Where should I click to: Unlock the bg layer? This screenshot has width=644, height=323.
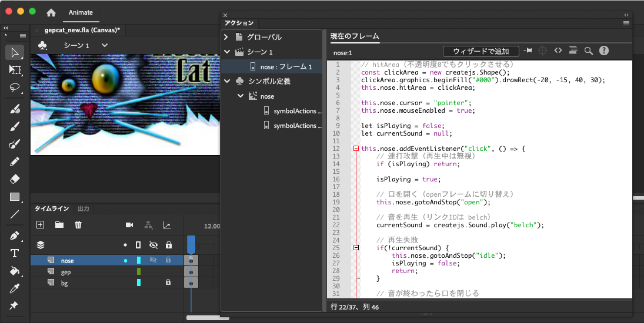point(168,282)
